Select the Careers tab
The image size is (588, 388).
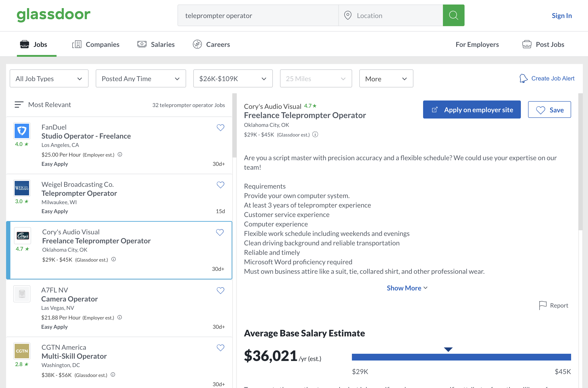click(211, 44)
